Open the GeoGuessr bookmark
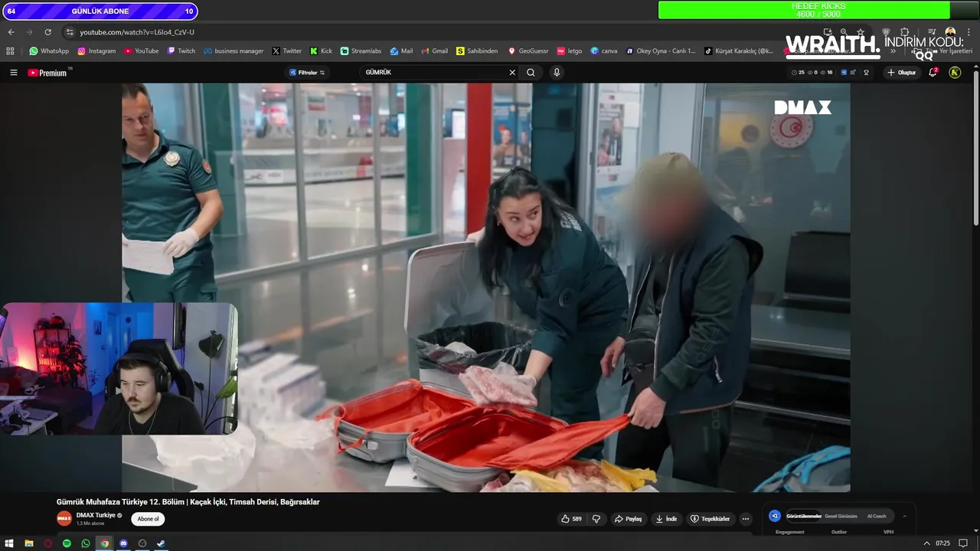Image resolution: width=980 pixels, height=551 pixels. (528, 51)
